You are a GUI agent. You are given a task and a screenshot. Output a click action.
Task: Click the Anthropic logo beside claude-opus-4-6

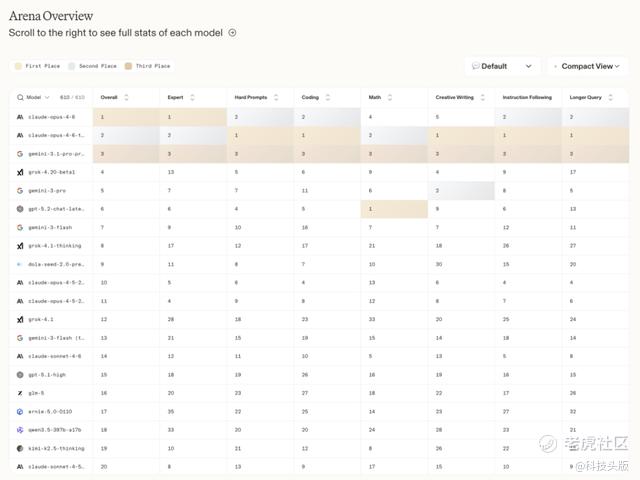20,117
